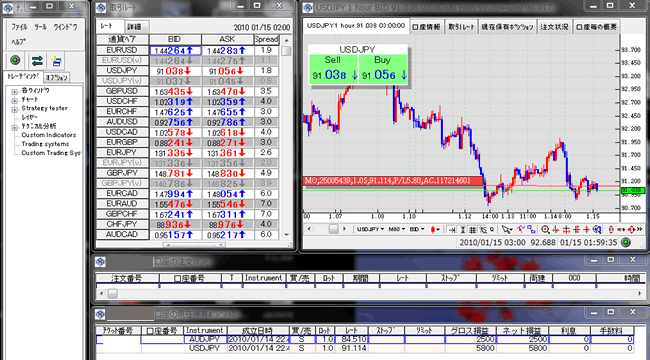Click the app icon in the USDJPY chart window title

308,7
